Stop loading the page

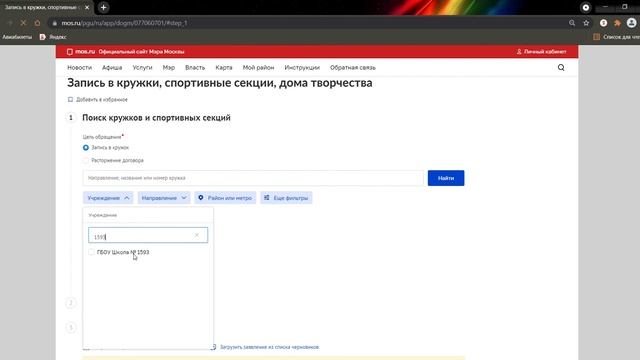pyautogui.click(x=23, y=23)
